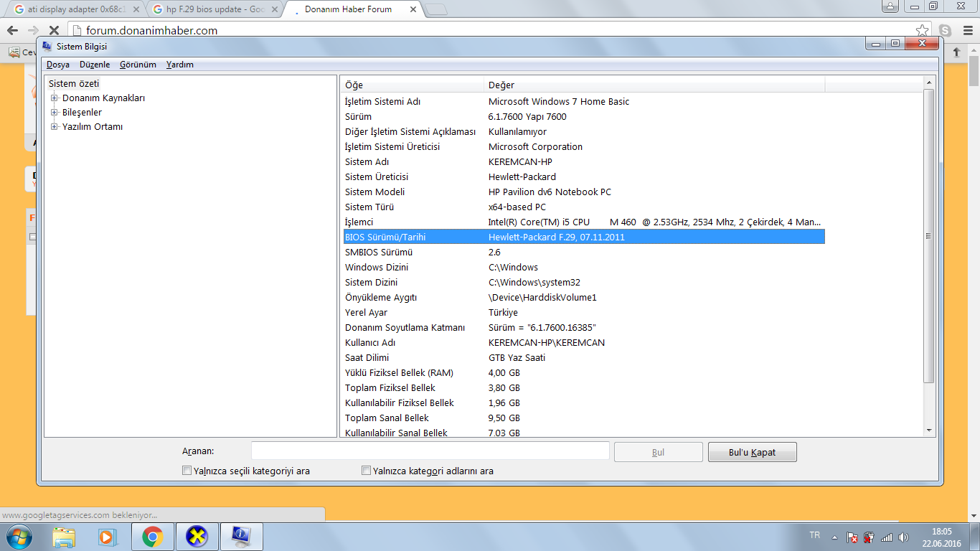The width and height of the screenshot is (980, 551).
Task: Select the BIOS Sürümü/Tarihi row
Action: click(584, 237)
